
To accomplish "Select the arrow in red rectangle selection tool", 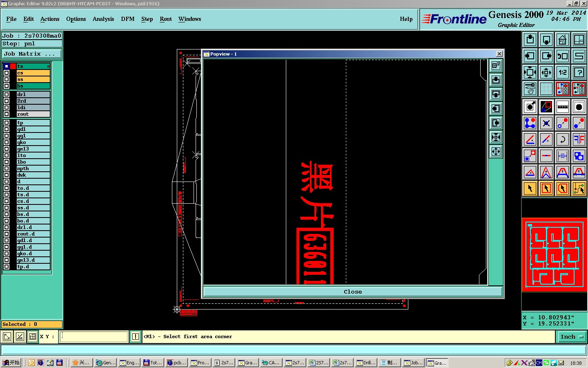I will point(546,188).
